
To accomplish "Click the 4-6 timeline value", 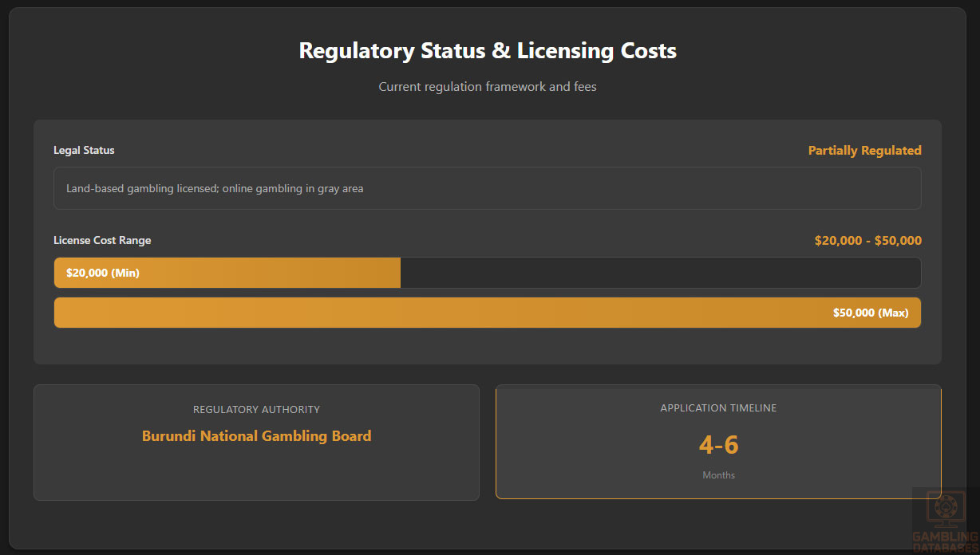I will pyautogui.click(x=718, y=445).
